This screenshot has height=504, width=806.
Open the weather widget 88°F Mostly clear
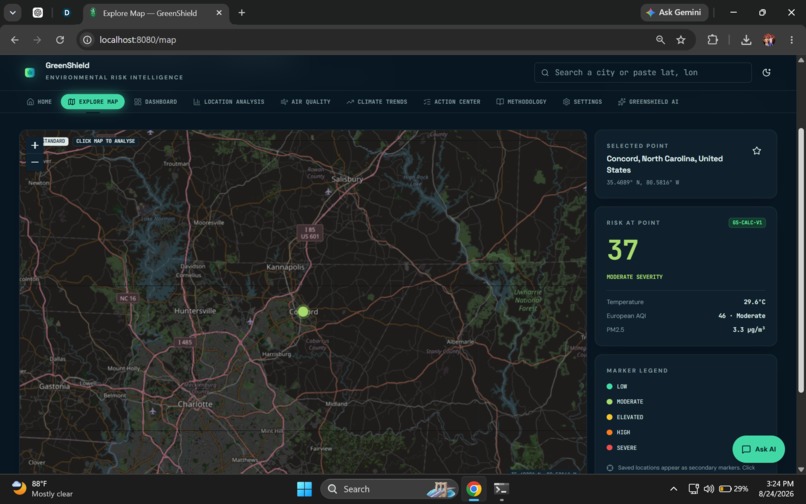click(42, 489)
